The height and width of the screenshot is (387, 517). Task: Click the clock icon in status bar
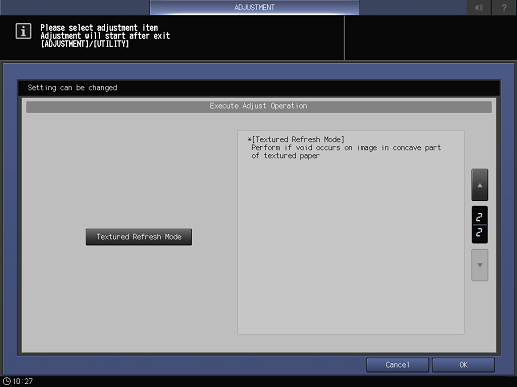tap(7, 381)
